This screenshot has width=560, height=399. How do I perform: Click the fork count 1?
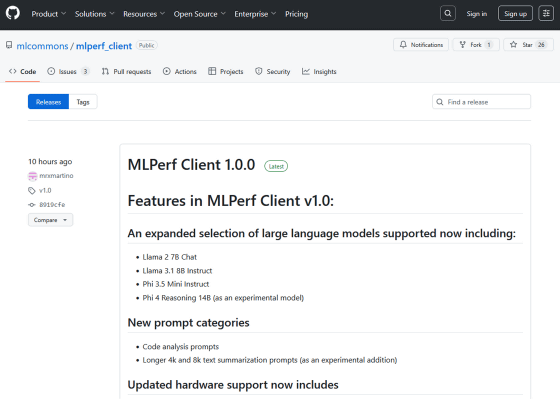coord(489,45)
